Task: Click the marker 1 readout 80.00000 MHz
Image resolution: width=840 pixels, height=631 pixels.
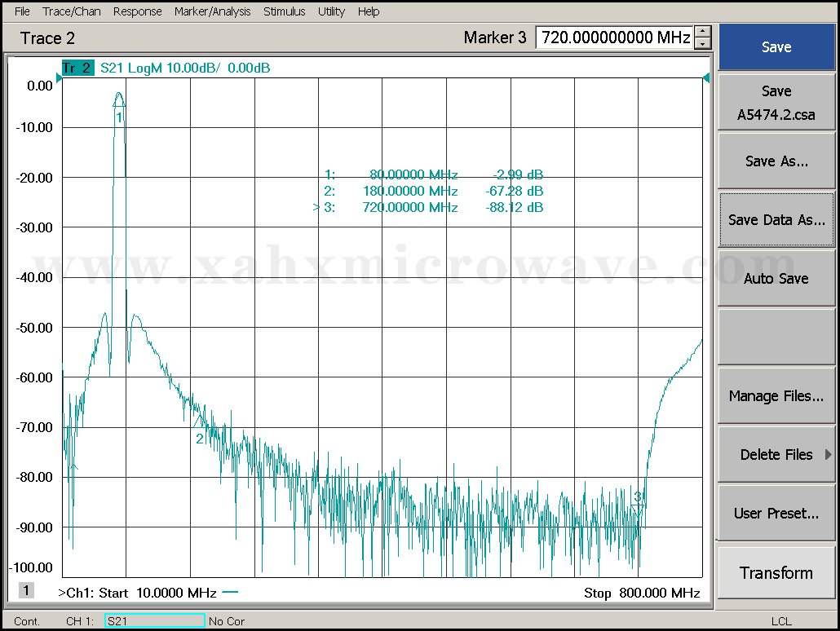Action: (413, 174)
